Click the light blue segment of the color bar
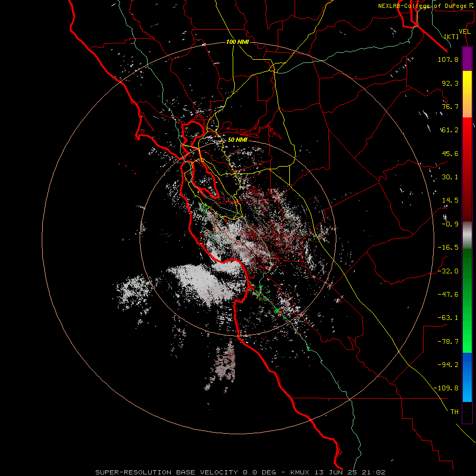Viewport: 476px width, 476px height. click(x=467, y=377)
